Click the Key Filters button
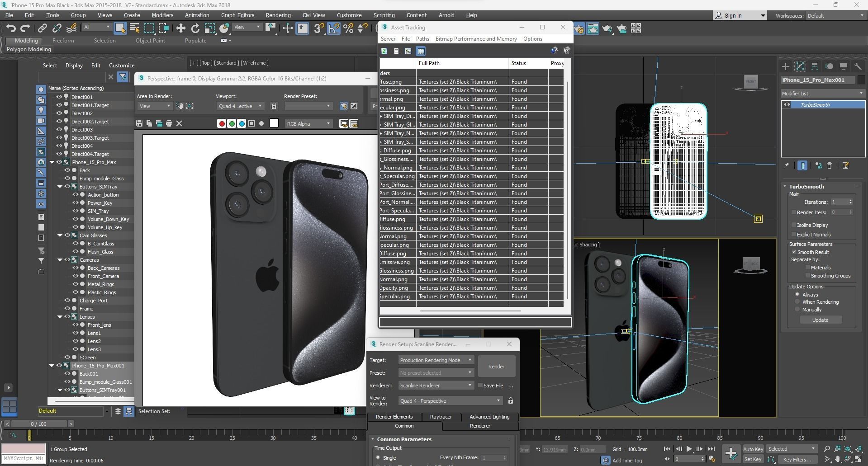Image resolution: width=868 pixels, height=466 pixels. click(797, 459)
